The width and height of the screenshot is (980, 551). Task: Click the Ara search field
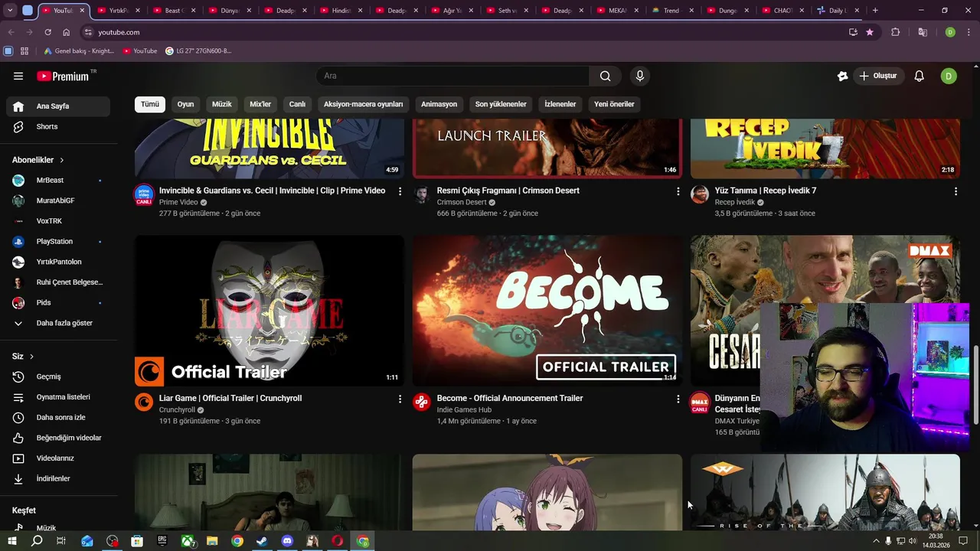tap(452, 76)
